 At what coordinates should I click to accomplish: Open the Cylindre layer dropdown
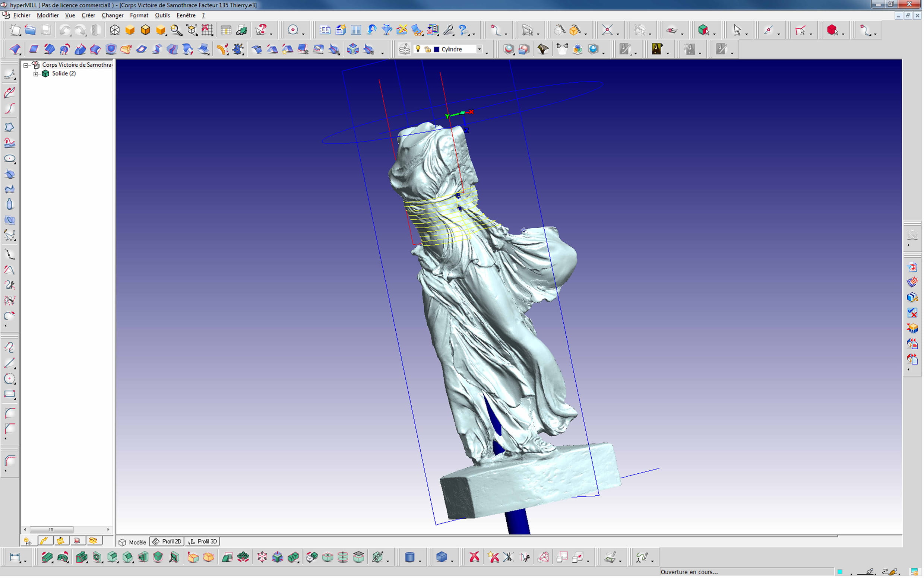pyautogui.click(x=479, y=49)
